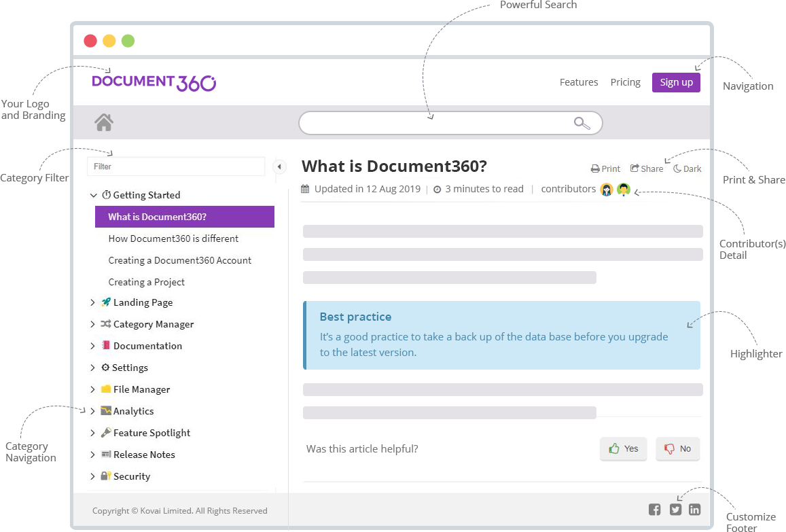Click the home icon in the header
The width and height of the screenshot is (786, 532).
103,122
